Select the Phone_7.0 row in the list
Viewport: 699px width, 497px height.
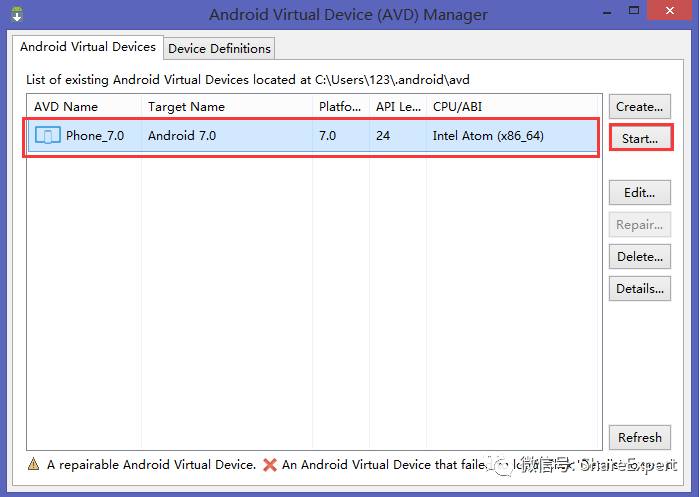coord(312,136)
